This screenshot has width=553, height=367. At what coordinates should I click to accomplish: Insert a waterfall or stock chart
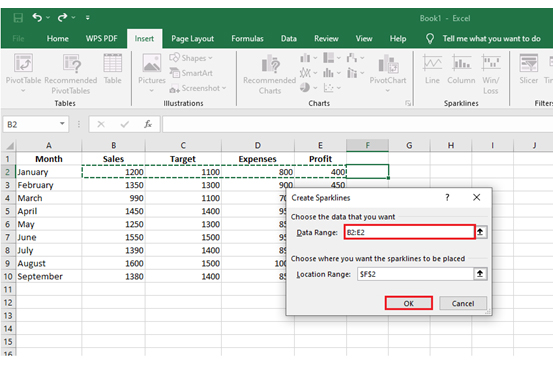tap(355, 58)
